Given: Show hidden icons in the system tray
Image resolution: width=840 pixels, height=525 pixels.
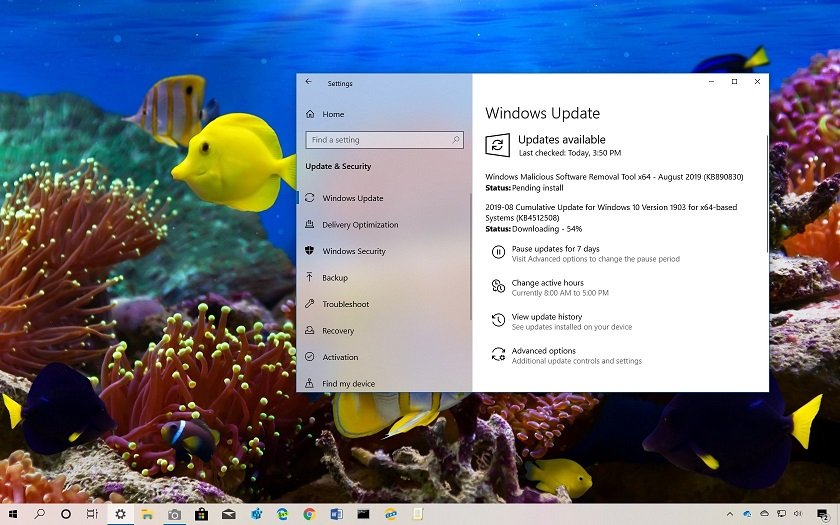Looking at the screenshot, I should pyautogui.click(x=729, y=514).
